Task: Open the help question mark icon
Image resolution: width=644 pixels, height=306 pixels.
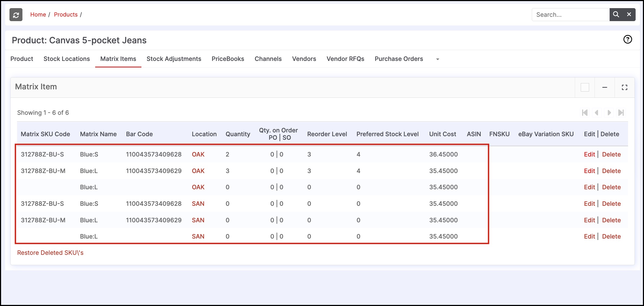Action: pyautogui.click(x=628, y=40)
